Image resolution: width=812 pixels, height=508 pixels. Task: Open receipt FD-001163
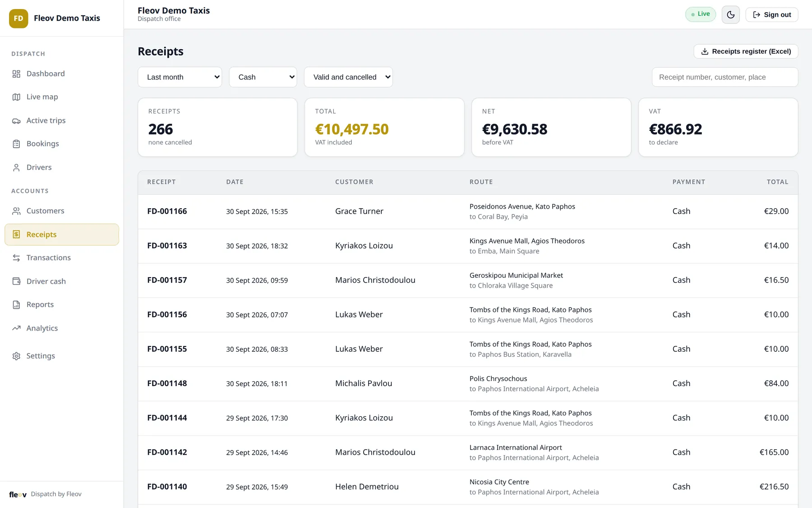click(x=468, y=246)
